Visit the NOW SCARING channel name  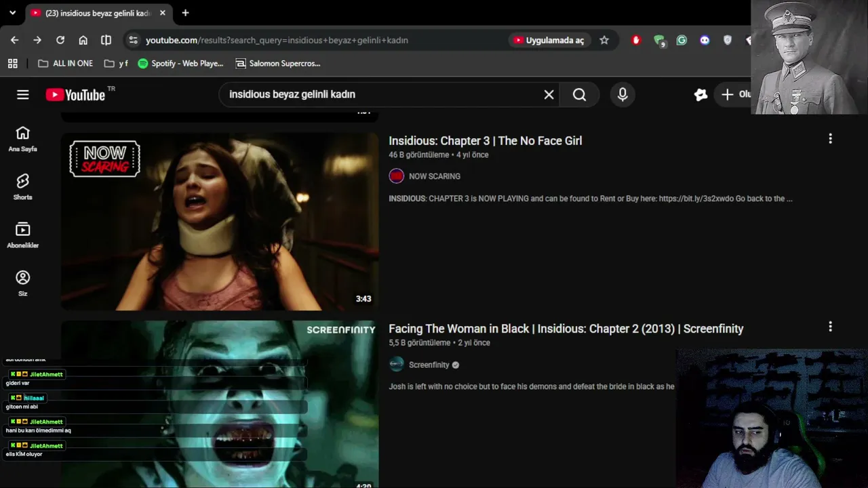pyautogui.click(x=435, y=176)
